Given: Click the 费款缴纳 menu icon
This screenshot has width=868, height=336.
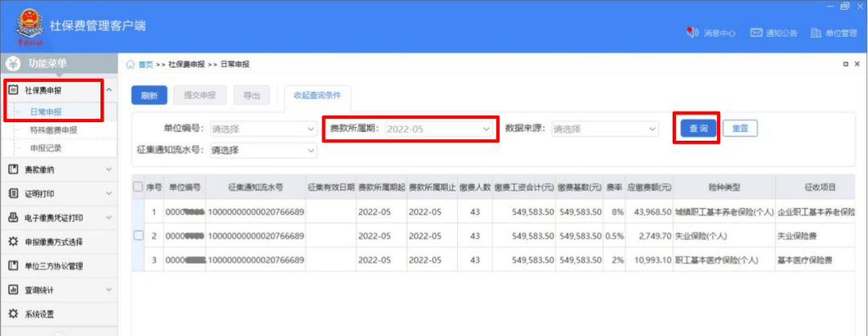Looking at the screenshot, I should click(x=14, y=170).
